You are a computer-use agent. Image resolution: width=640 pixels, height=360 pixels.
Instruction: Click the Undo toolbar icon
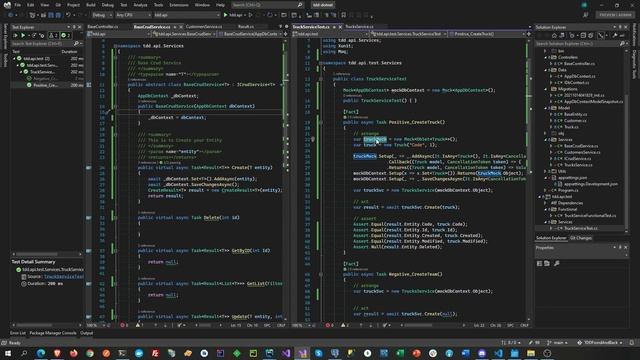pos(68,15)
